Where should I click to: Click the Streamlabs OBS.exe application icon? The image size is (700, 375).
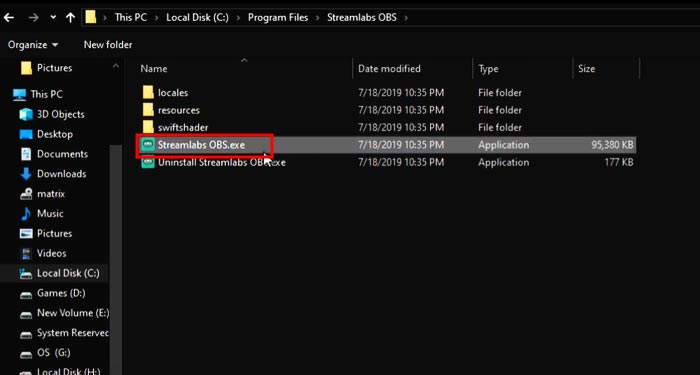pos(148,145)
